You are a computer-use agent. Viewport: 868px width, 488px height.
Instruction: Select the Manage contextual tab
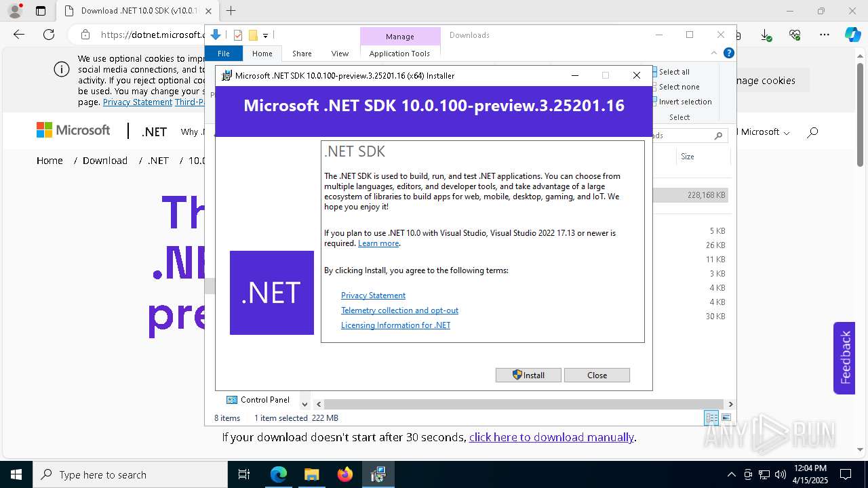point(399,36)
